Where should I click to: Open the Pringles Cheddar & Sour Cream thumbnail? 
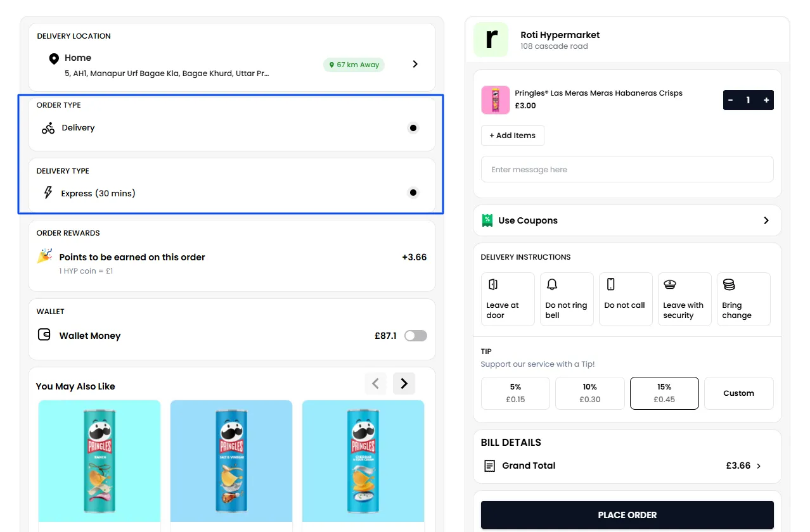coord(363,461)
